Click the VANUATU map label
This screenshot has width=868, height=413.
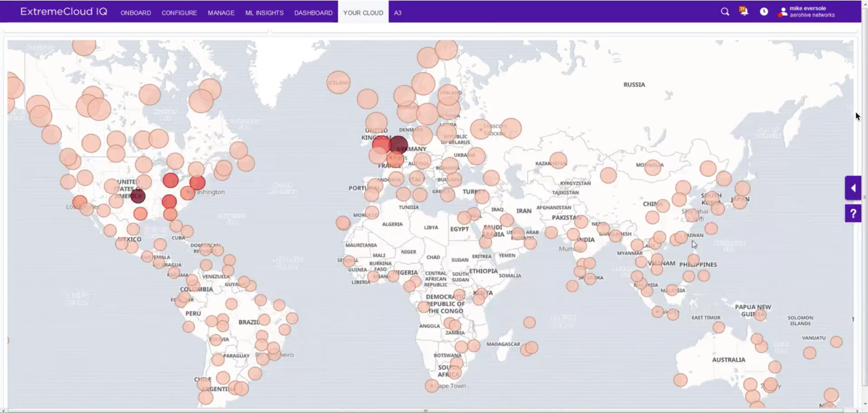click(814, 338)
